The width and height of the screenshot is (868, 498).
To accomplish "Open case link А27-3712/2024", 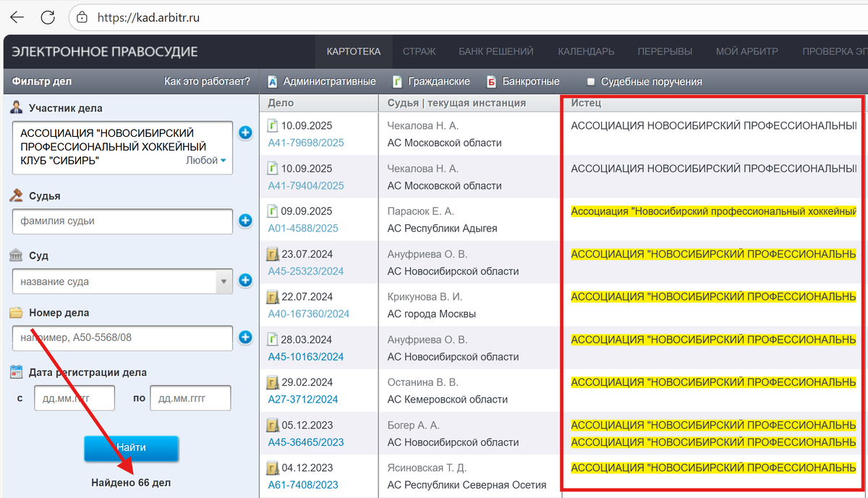I will pyautogui.click(x=303, y=399).
